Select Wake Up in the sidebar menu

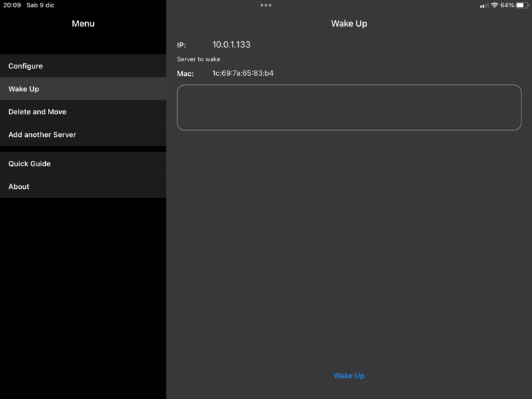[x=24, y=89]
